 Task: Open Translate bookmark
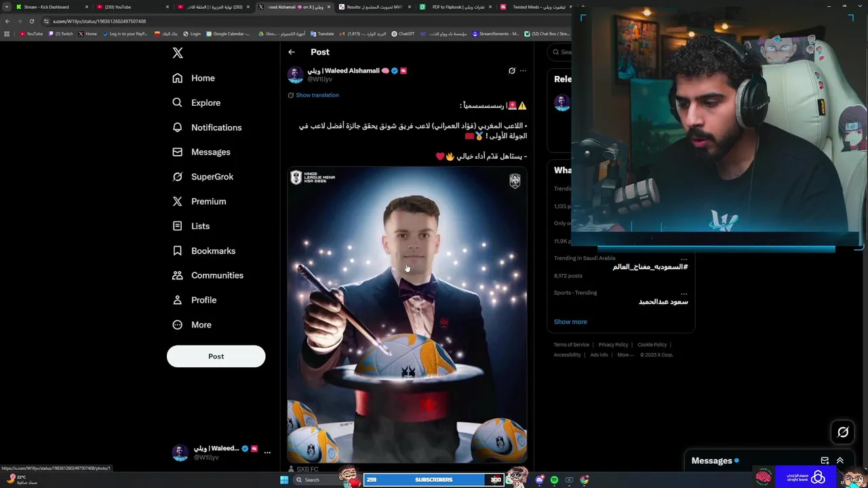pyautogui.click(x=322, y=34)
